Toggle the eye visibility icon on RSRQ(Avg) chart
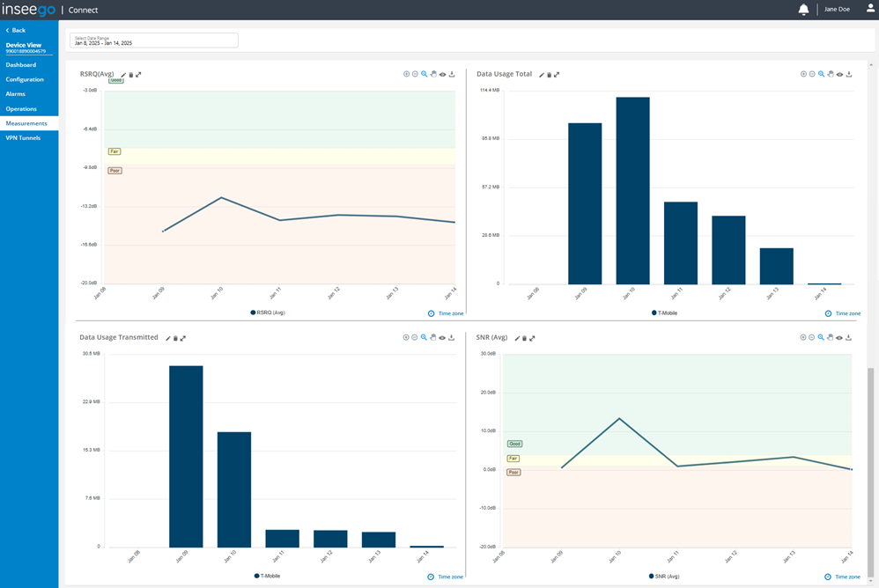The width and height of the screenshot is (879, 588). coord(442,74)
